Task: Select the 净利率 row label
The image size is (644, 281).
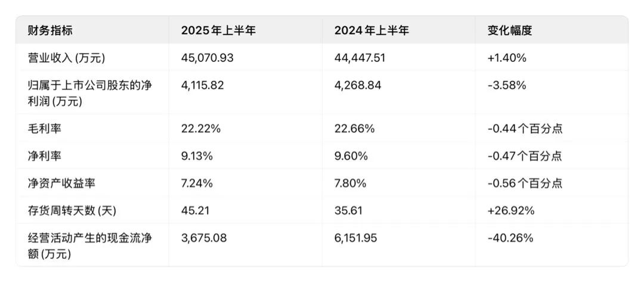Action: pos(45,156)
